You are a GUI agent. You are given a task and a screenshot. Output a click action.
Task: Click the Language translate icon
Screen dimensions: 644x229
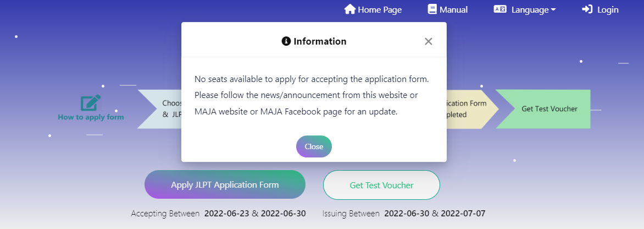(x=500, y=9)
